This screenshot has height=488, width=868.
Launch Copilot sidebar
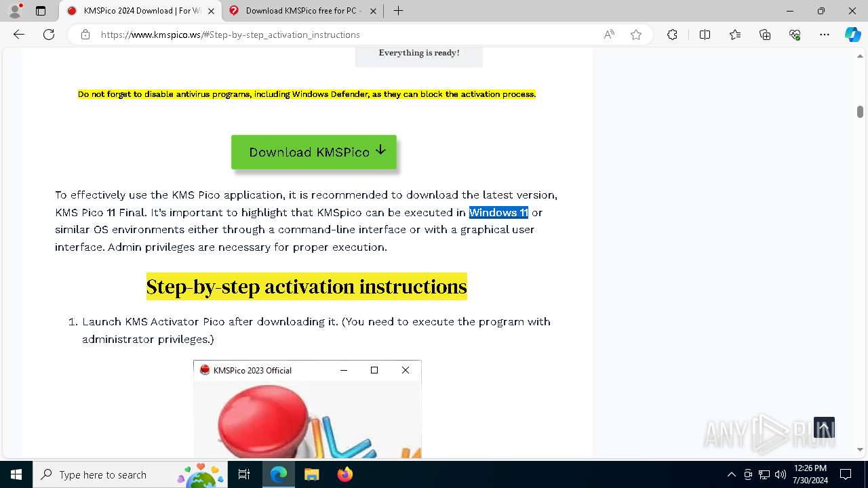852,35
